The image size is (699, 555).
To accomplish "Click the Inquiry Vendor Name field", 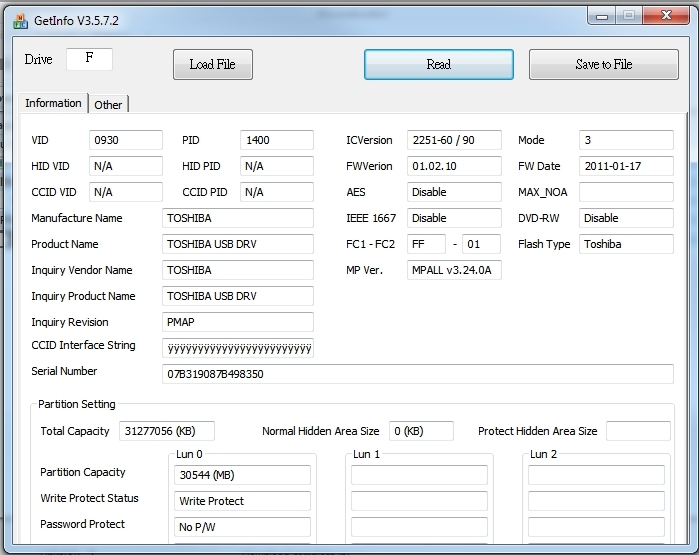I will (x=238, y=270).
